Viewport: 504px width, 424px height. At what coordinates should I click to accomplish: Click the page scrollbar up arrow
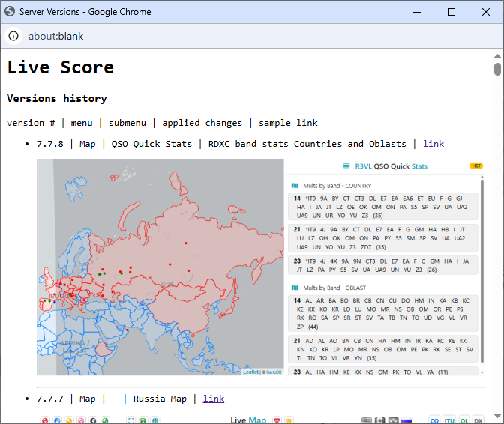point(497,56)
